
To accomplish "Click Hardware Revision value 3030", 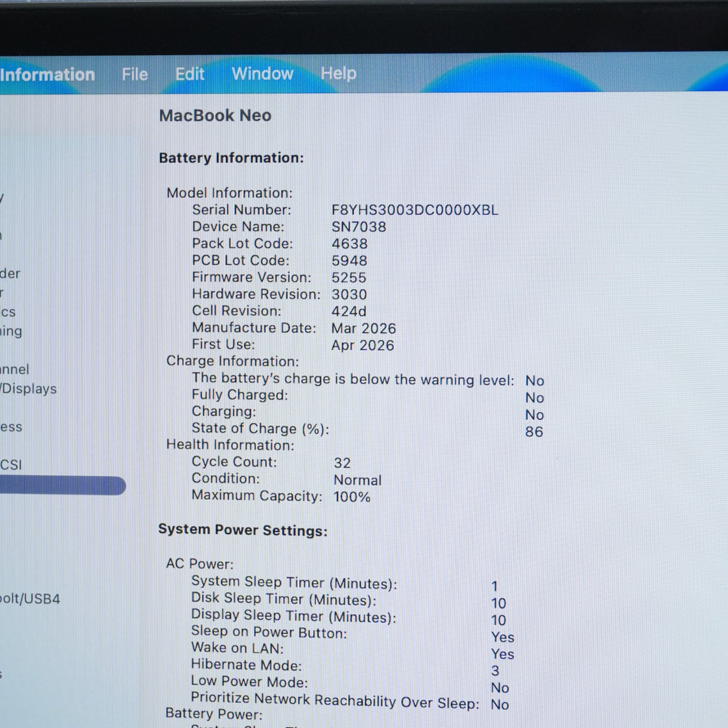I will point(349,295).
